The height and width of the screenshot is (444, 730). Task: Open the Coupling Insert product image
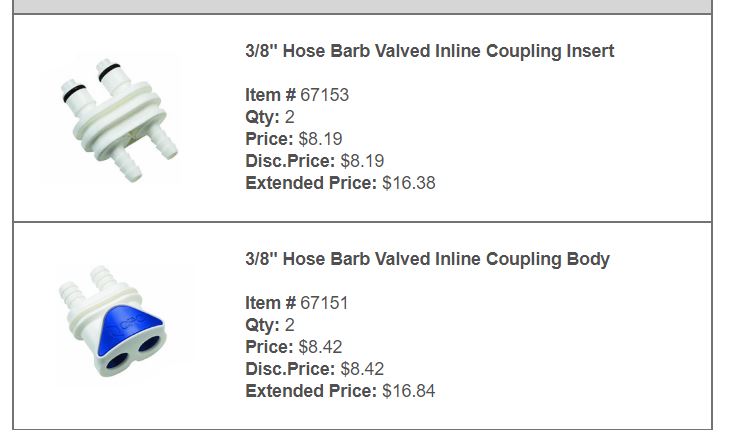(119, 120)
